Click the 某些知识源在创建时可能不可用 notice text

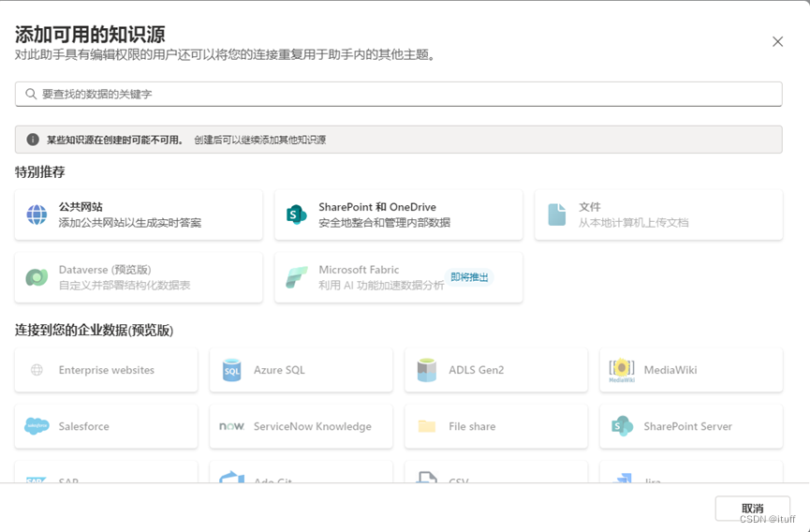click(x=115, y=140)
